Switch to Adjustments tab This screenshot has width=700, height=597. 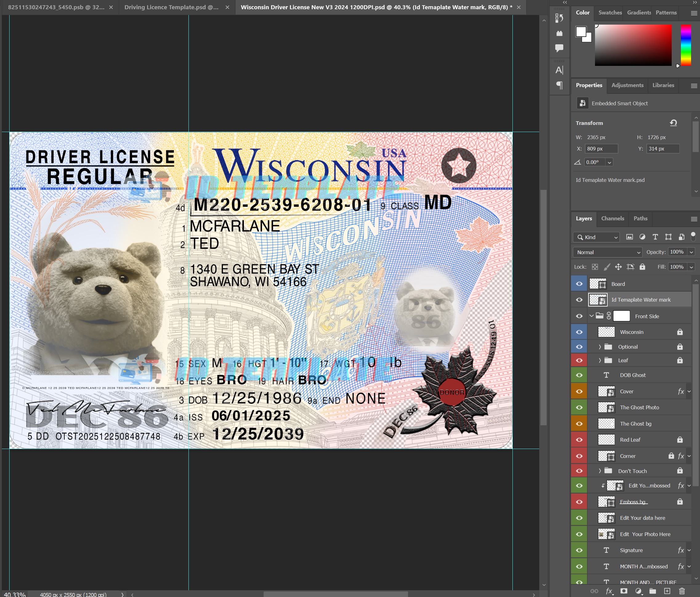point(627,86)
